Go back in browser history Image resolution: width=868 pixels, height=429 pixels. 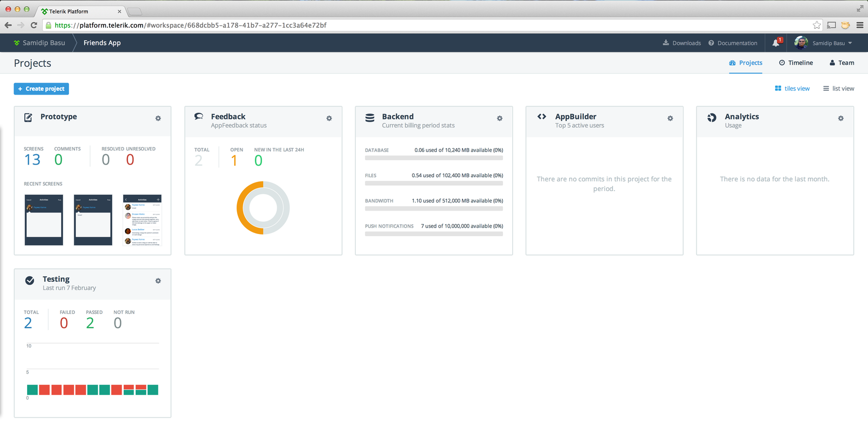click(8, 25)
